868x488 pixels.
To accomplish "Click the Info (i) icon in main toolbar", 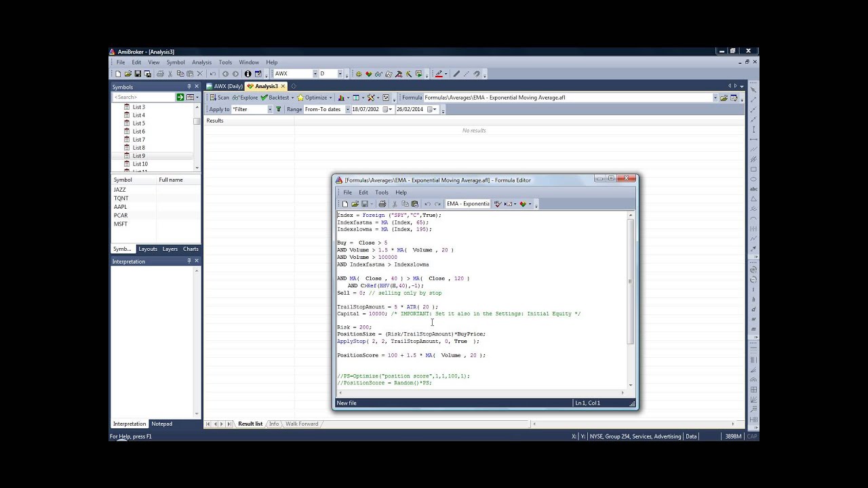I will tap(248, 74).
